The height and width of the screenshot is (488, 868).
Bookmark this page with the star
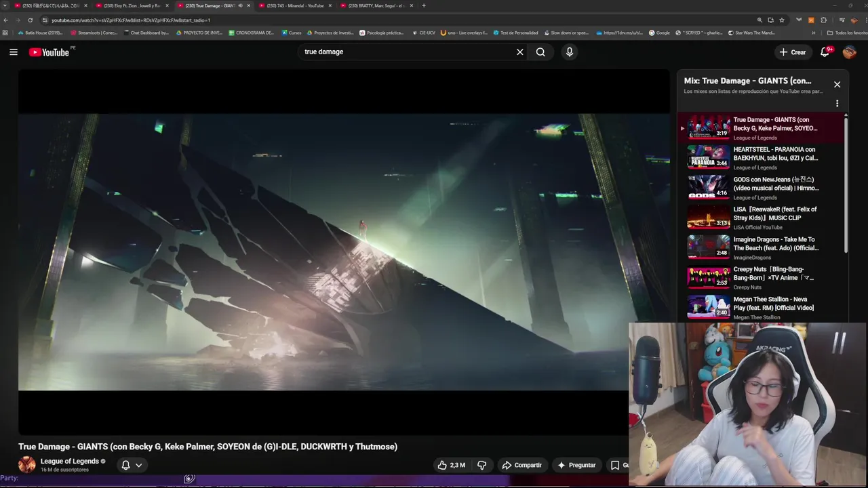(782, 20)
